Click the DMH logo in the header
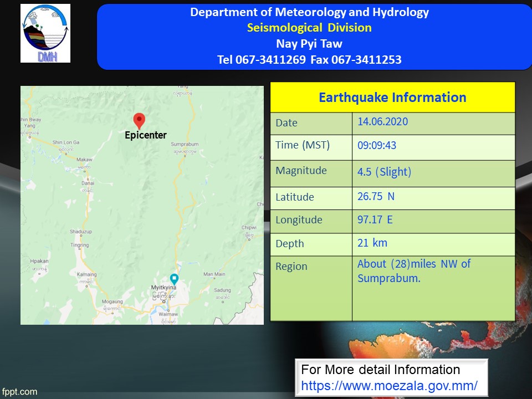 (45, 33)
